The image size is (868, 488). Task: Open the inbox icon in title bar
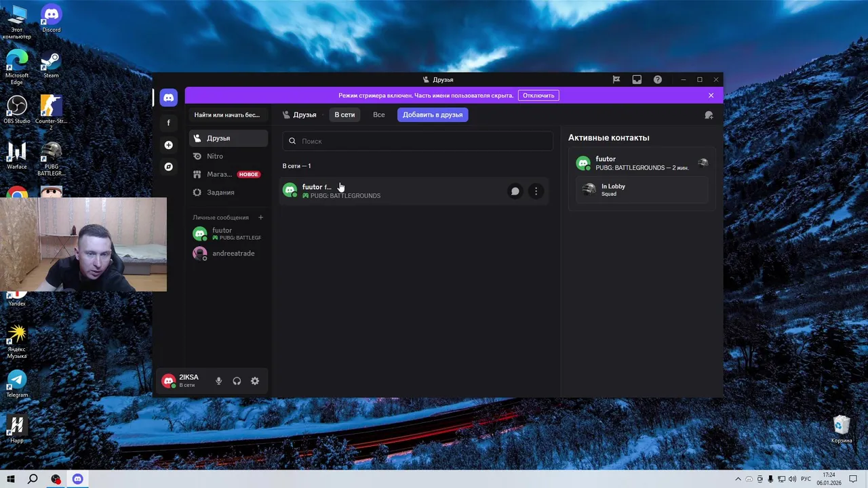coord(637,79)
